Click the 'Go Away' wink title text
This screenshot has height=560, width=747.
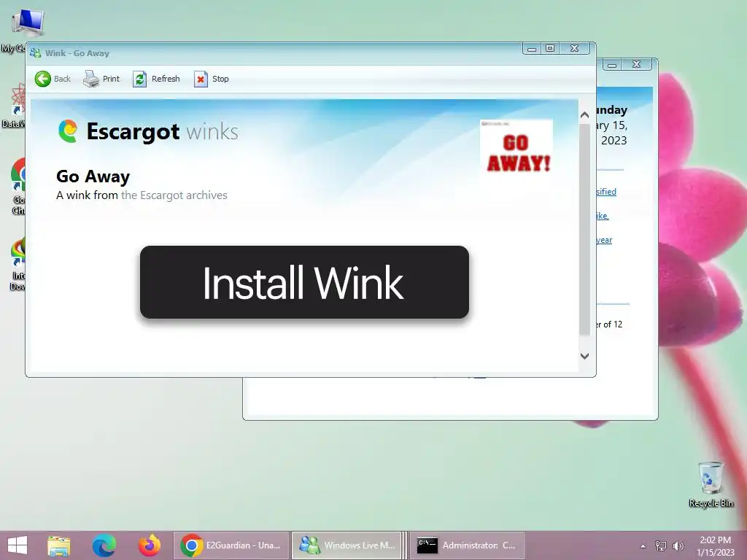coord(93,176)
